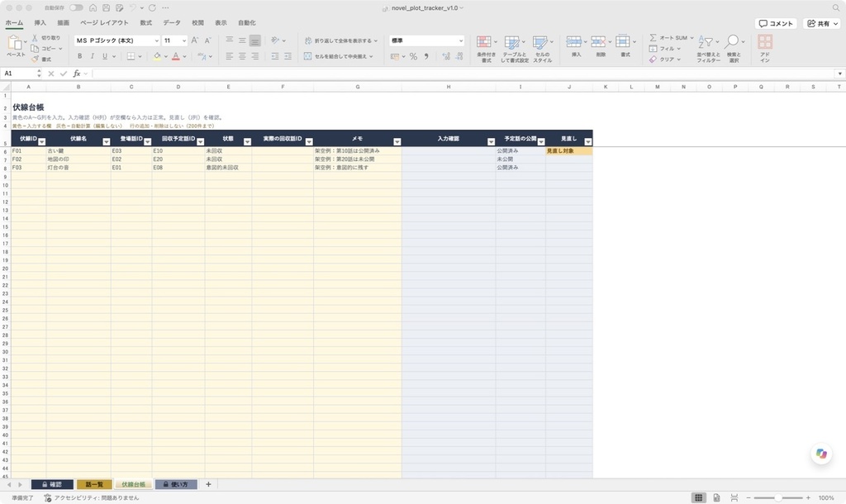Toggle Underline formatting
This screenshot has height=504, width=846.
coord(105,56)
